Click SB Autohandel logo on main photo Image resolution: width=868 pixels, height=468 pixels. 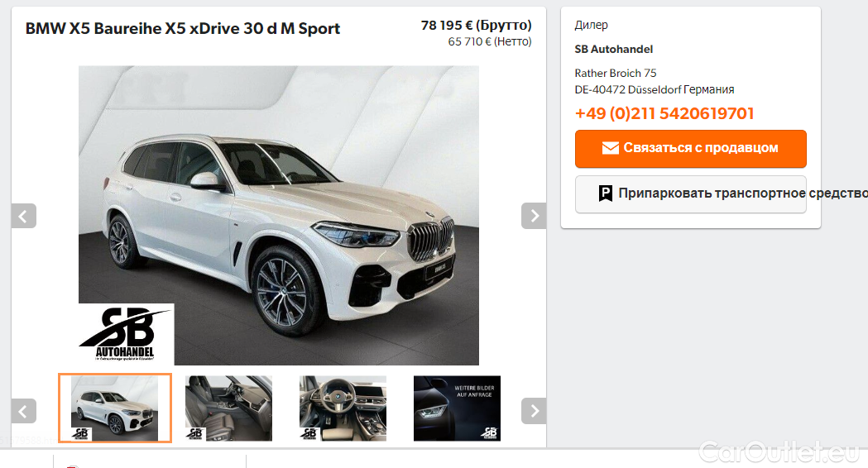[127, 334]
